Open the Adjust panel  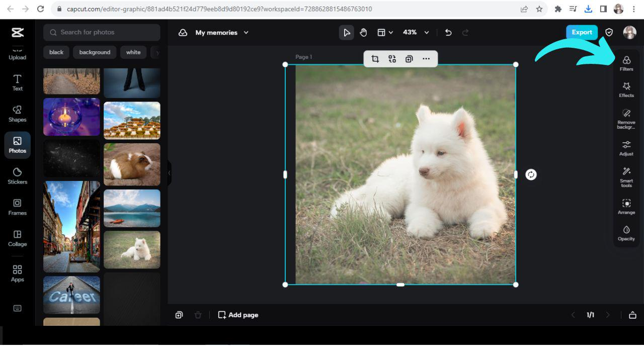coord(626,147)
